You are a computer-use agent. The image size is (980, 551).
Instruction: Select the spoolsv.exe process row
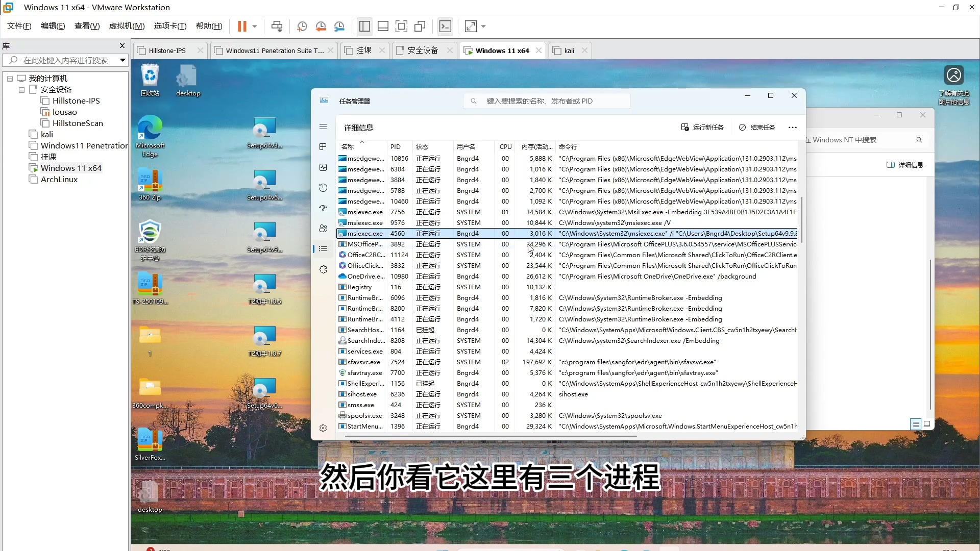click(567, 416)
